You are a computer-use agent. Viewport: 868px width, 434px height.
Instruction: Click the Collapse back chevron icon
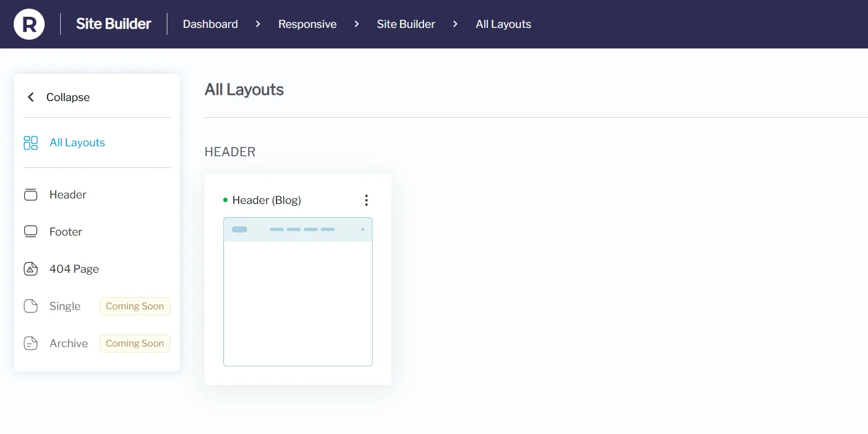tap(31, 97)
